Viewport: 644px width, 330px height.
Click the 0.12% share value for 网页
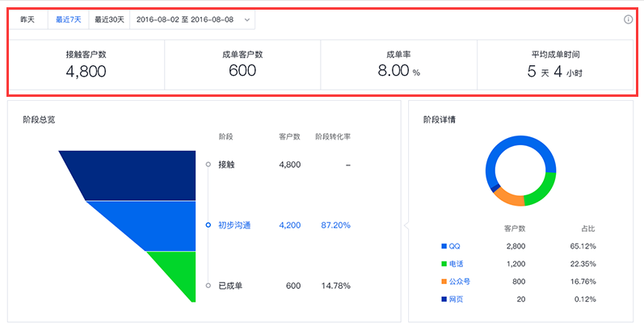[x=583, y=299]
